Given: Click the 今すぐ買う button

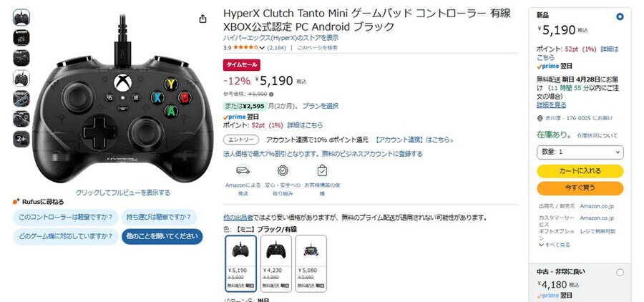Looking at the screenshot, I should (580, 188).
